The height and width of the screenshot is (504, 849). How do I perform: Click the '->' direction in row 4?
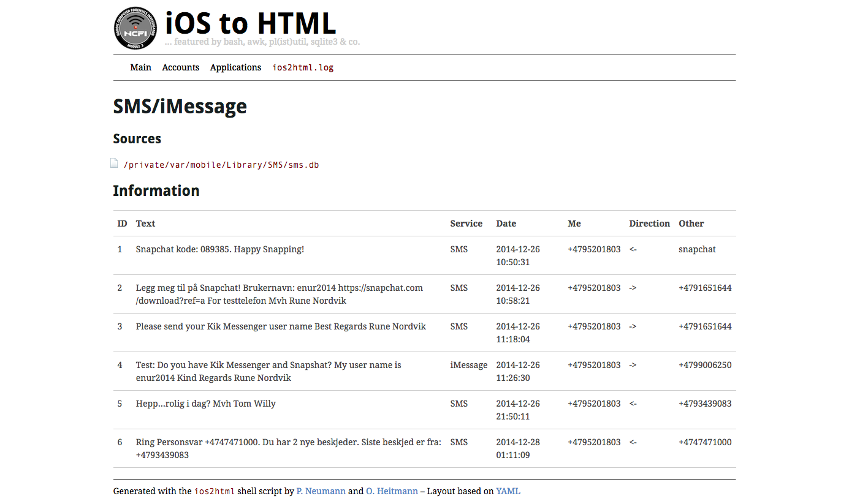click(633, 365)
